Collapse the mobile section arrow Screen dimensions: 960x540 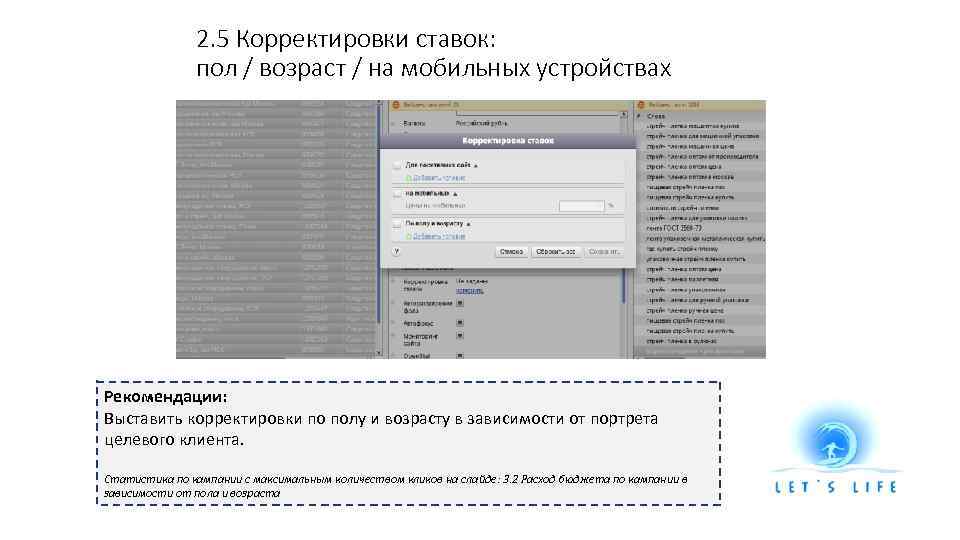coord(455,194)
